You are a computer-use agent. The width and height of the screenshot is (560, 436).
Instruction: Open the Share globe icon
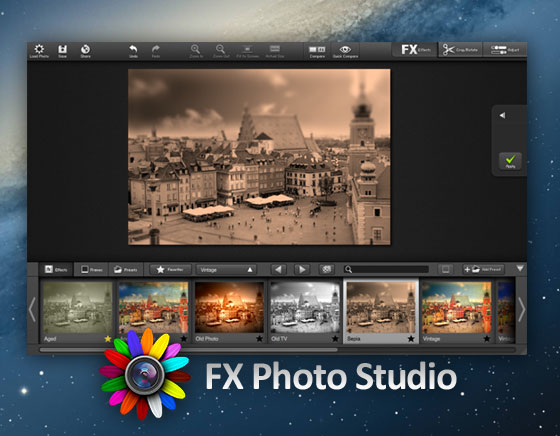[x=85, y=50]
